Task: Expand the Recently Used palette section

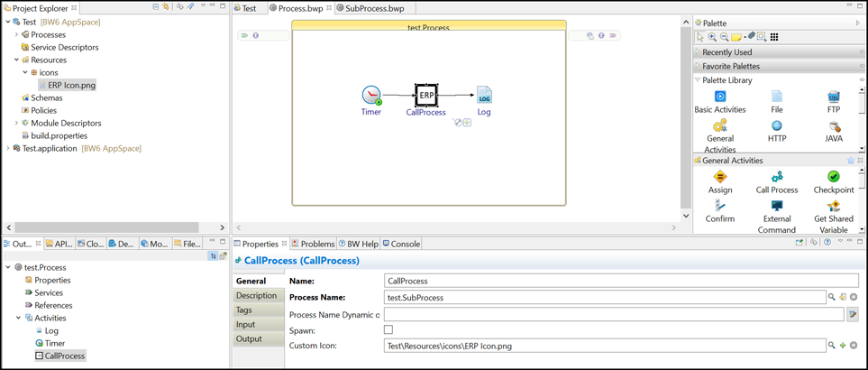Action: pos(726,52)
